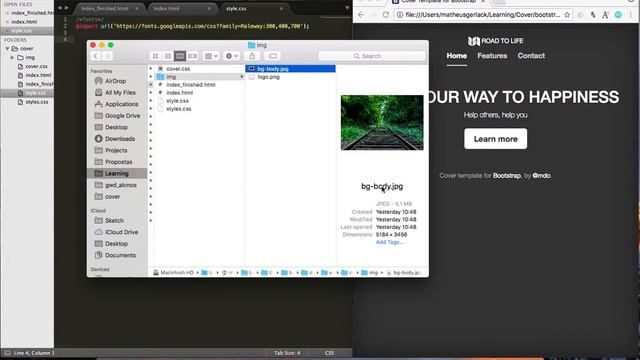This screenshot has height=360, width=640.
Task: Click the browser address bar
Action: [x=482, y=15]
